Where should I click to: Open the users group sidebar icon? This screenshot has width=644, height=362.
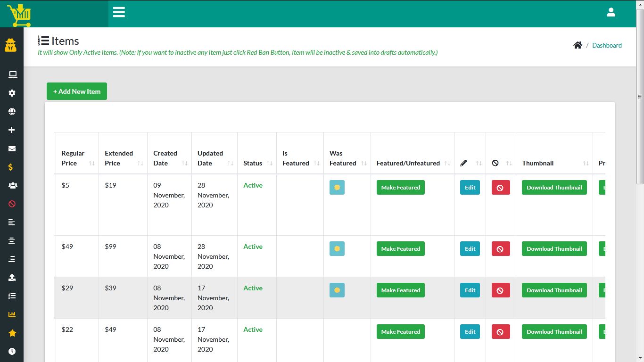[x=12, y=186]
